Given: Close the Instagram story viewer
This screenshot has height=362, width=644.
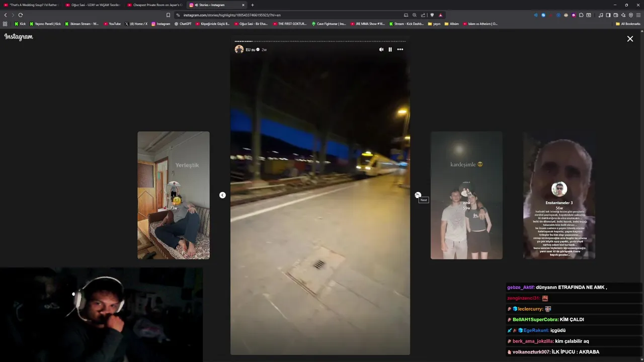Looking at the screenshot, I should (x=630, y=39).
